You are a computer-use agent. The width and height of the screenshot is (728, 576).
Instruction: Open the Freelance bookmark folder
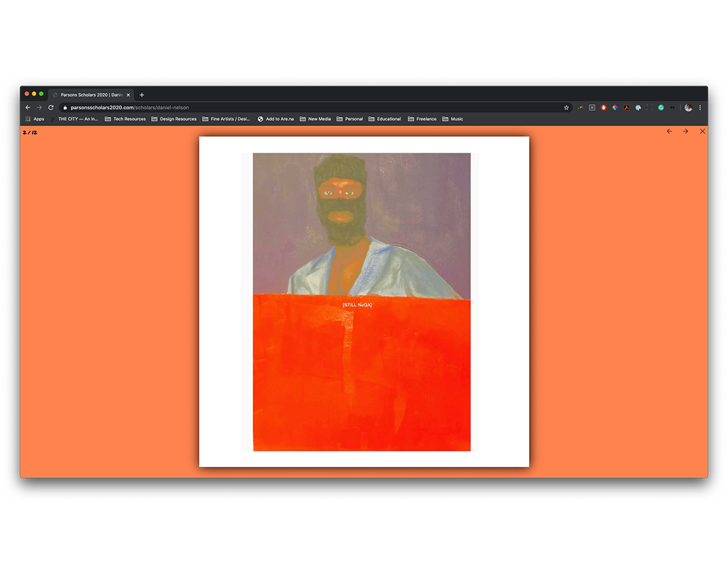click(422, 119)
